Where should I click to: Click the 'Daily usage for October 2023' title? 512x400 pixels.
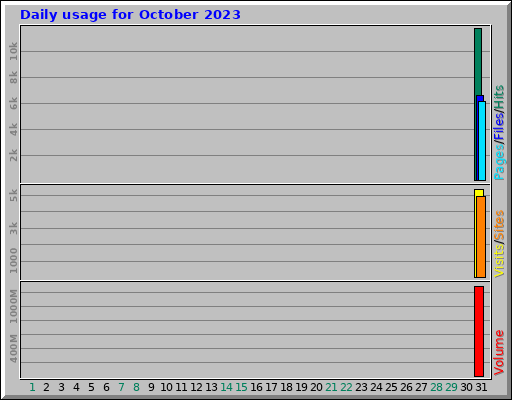130,15
